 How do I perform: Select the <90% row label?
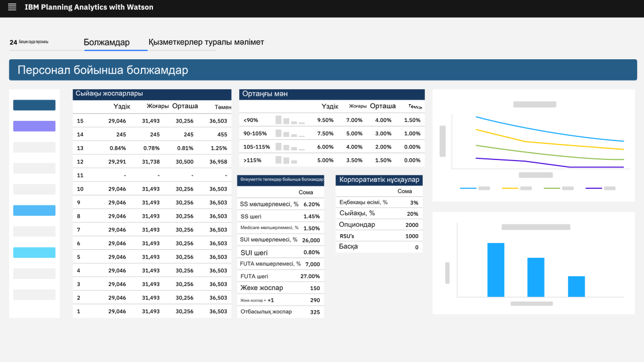[x=251, y=120]
